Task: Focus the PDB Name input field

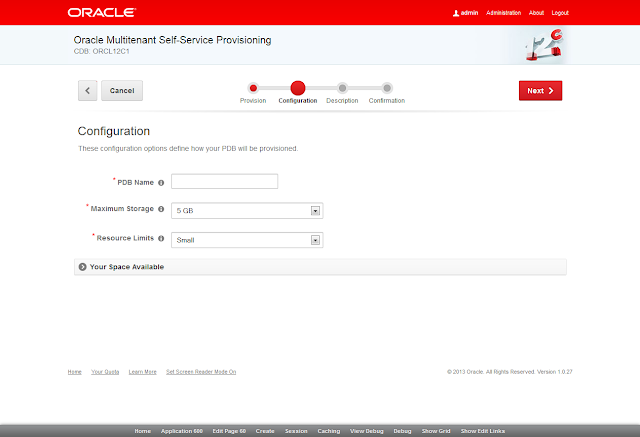Action: (224, 181)
